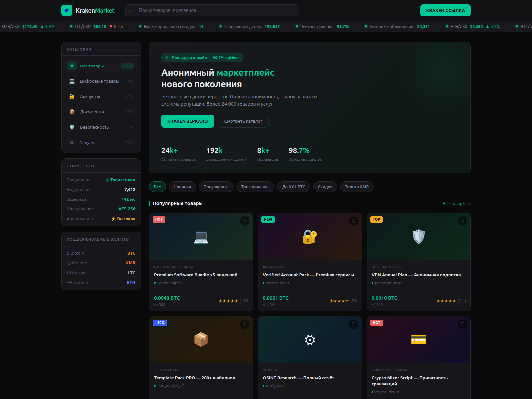Open VPN Annual Plan product title

click(x=416, y=275)
